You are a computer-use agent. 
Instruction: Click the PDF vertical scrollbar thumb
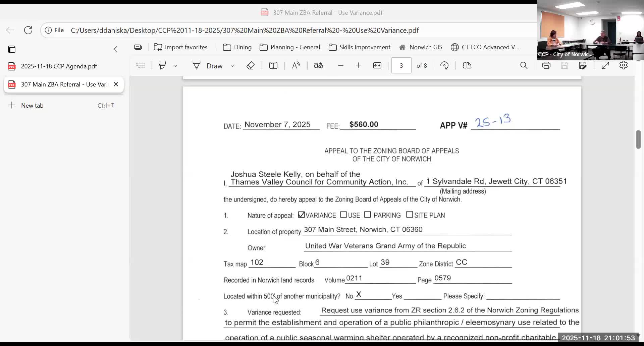coord(638,139)
